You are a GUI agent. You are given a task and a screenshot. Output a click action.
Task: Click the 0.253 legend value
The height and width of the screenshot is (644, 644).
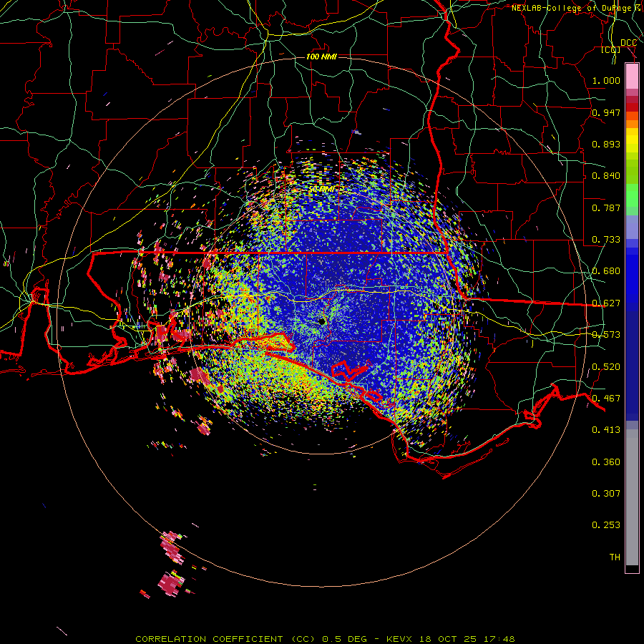coord(606,525)
